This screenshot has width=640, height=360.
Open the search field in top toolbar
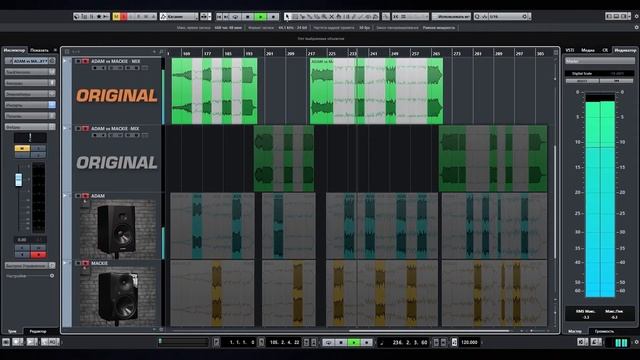point(502,16)
